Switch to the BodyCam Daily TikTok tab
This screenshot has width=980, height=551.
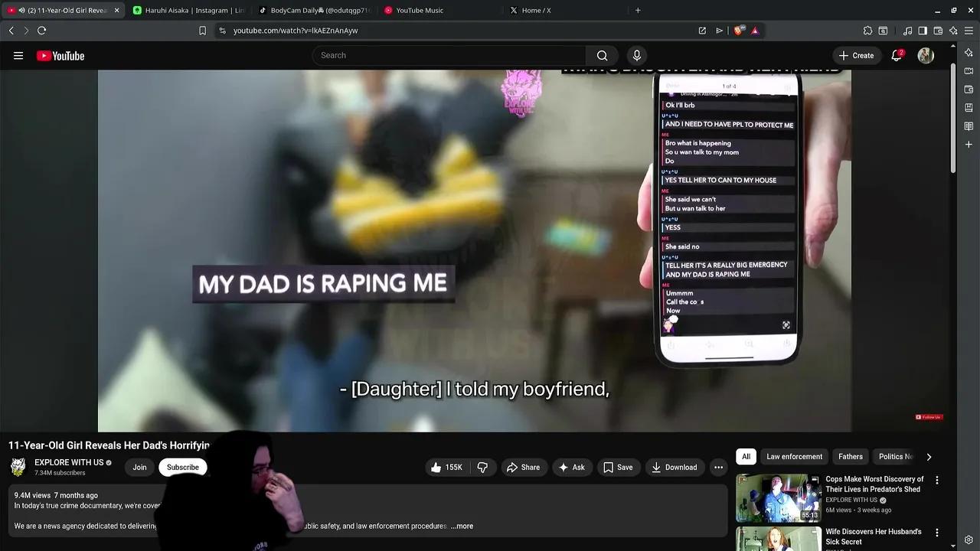(x=314, y=11)
